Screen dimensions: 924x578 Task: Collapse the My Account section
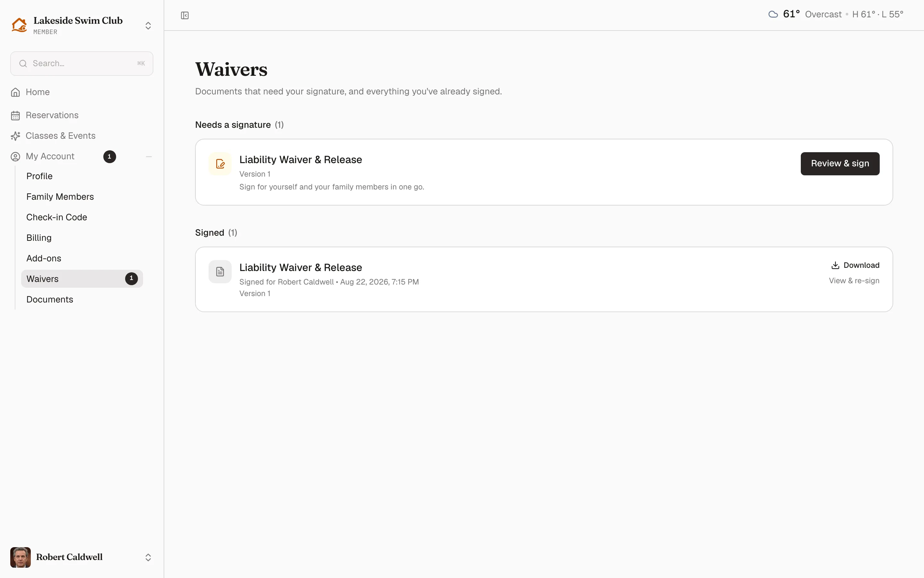(x=149, y=156)
